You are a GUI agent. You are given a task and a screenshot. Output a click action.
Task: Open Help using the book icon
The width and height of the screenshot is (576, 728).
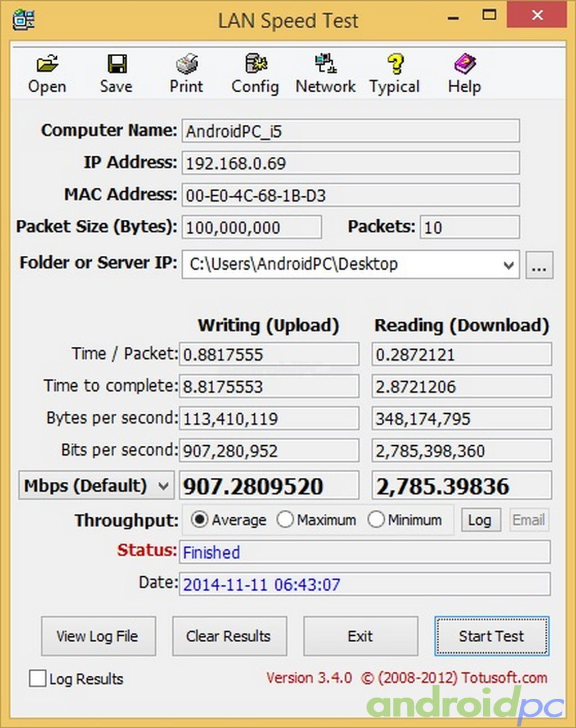coord(465,64)
